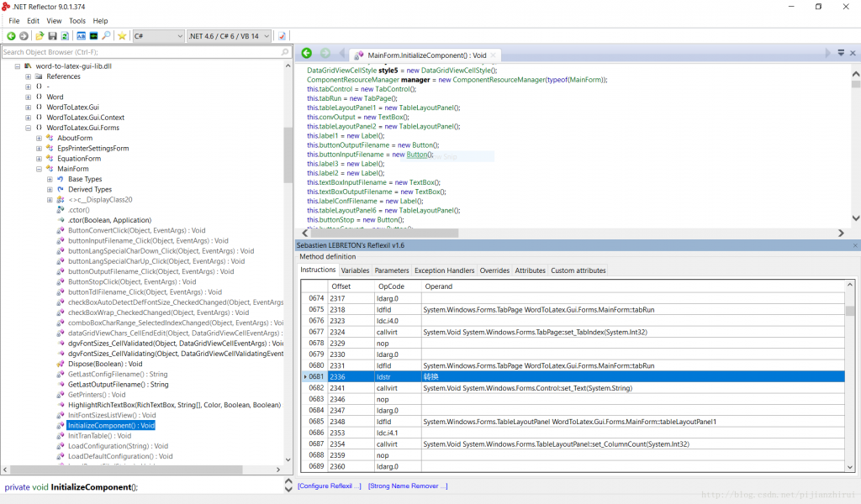Collapse the word-to-latex-gui-lib.dll node
The width and height of the screenshot is (861, 504).
tap(18, 66)
